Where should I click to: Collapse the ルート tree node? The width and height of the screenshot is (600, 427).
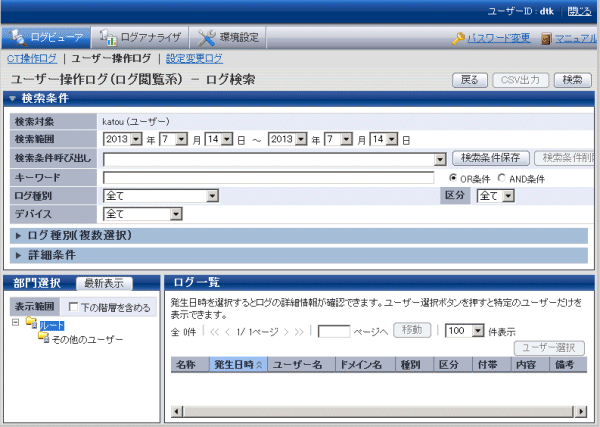[x=15, y=323]
